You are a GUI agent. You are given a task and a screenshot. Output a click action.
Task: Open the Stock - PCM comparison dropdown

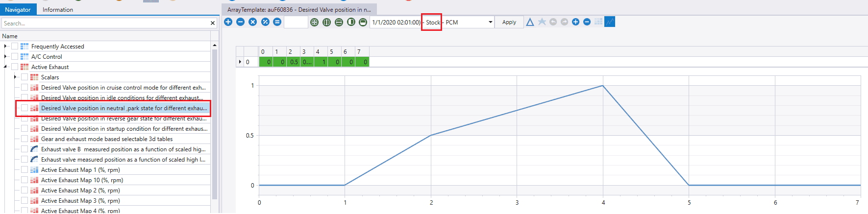(x=490, y=22)
